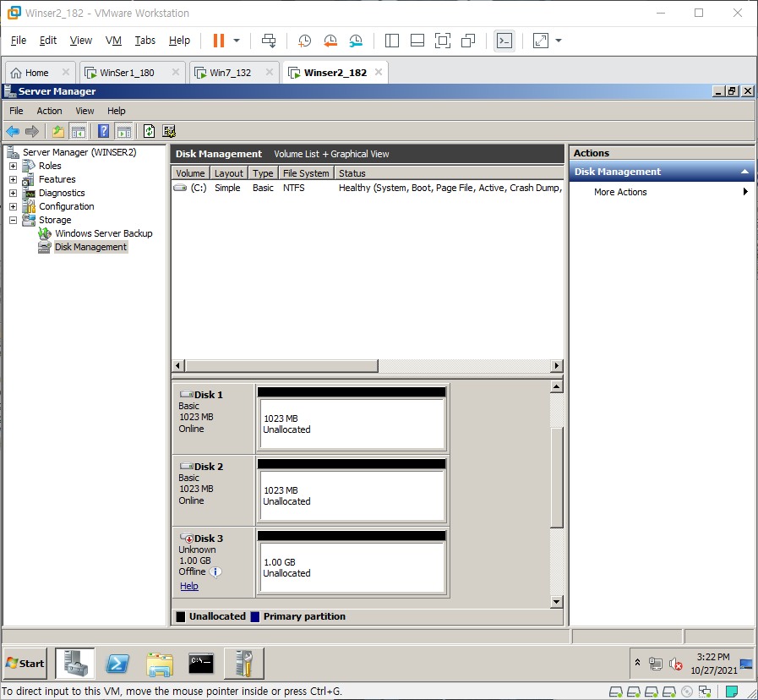Open the snapshot manager icon

tap(356, 41)
